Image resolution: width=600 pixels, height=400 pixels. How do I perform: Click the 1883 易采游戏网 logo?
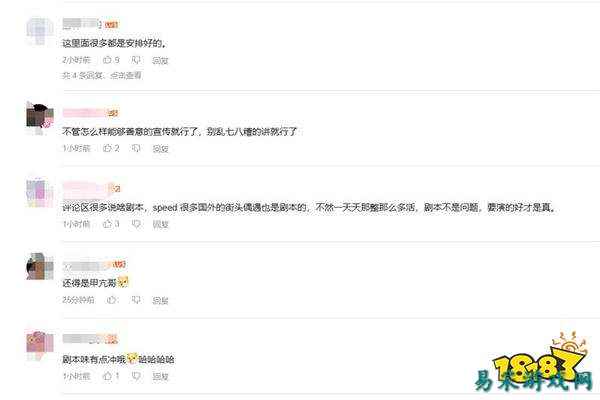[534, 362]
